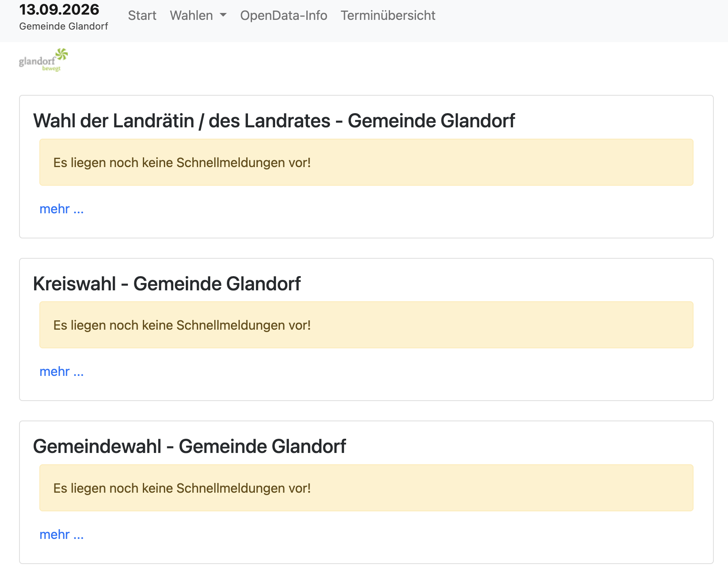Click the Kreiswahl - Gemeinde Glandorf heading
728x575 pixels.
[167, 283]
